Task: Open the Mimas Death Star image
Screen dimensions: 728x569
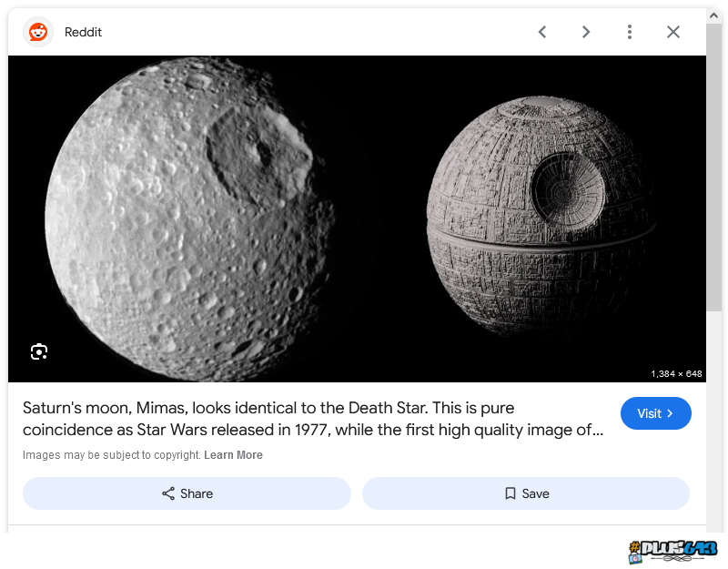Action: pyautogui.click(x=357, y=218)
